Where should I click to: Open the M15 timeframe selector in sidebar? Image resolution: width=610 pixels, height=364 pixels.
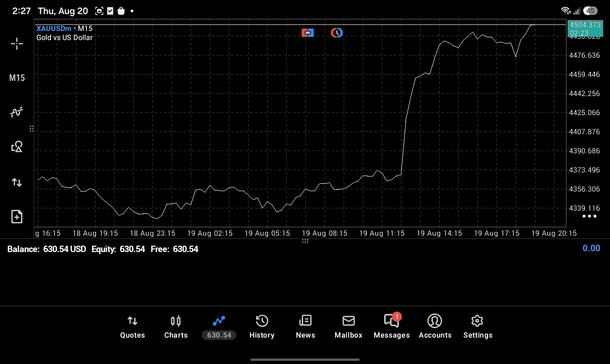point(17,78)
